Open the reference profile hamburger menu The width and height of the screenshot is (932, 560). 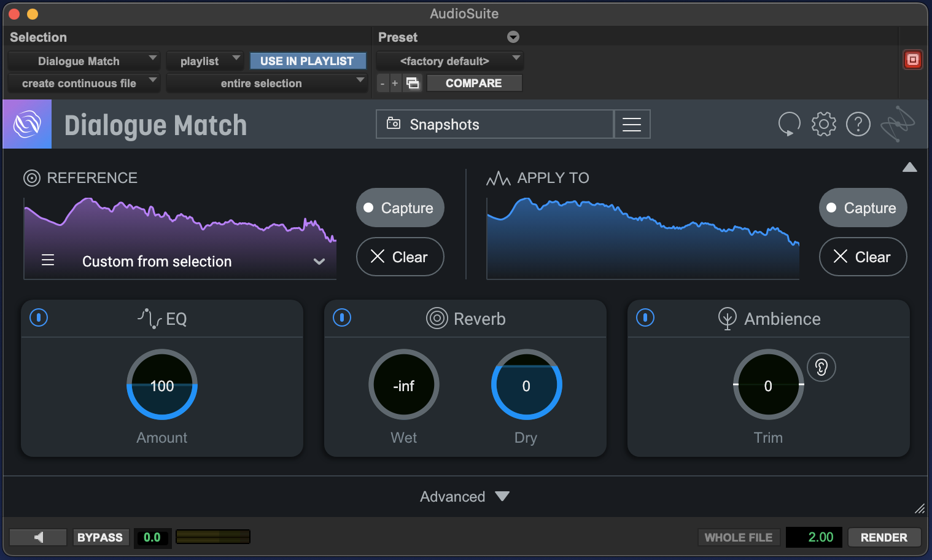[48, 260]
